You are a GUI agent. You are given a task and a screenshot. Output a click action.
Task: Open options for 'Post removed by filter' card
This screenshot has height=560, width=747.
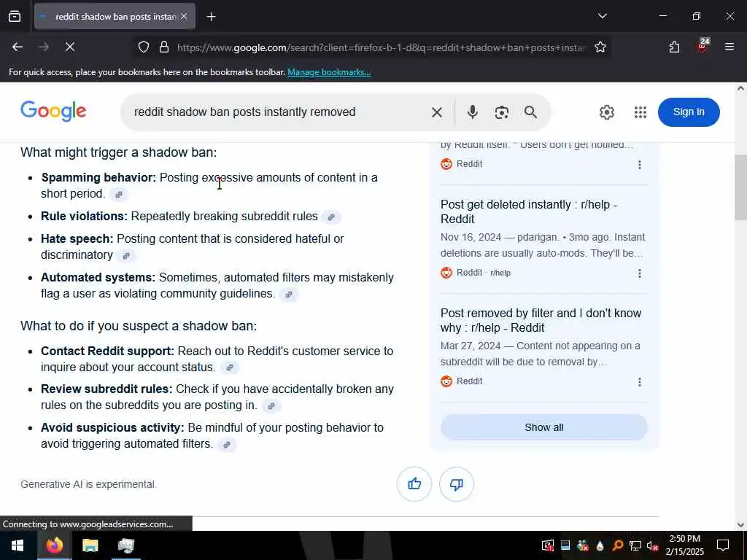[x=639, y=382]
